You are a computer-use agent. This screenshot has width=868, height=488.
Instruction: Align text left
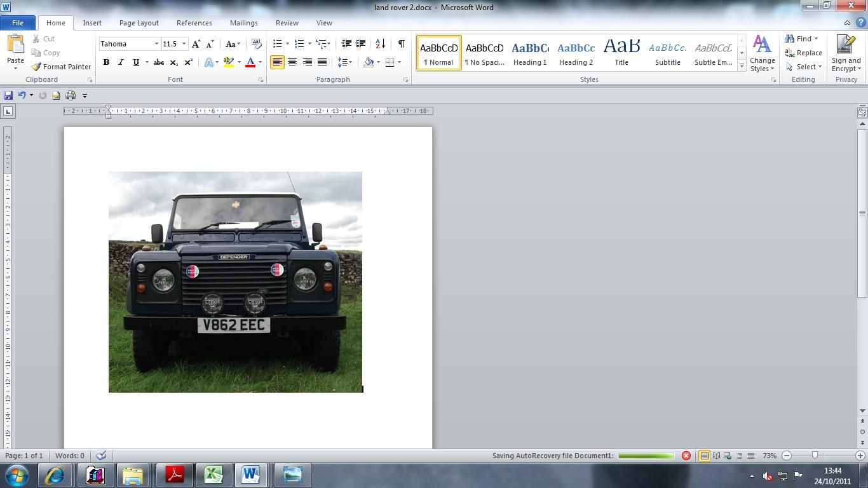pyautogui.click(x=277, y=62)
